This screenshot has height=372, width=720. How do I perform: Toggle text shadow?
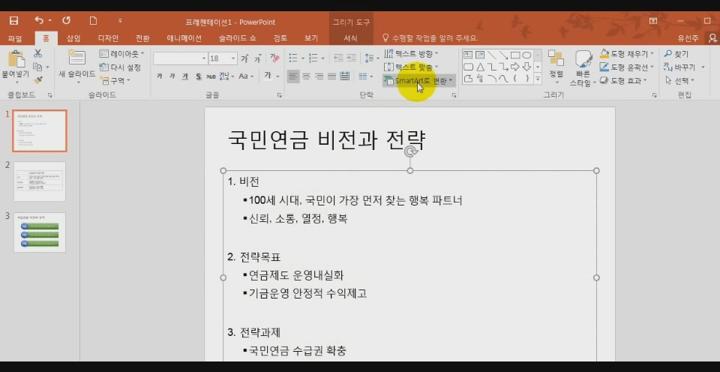pyautogui.click(x=198, y=76)
